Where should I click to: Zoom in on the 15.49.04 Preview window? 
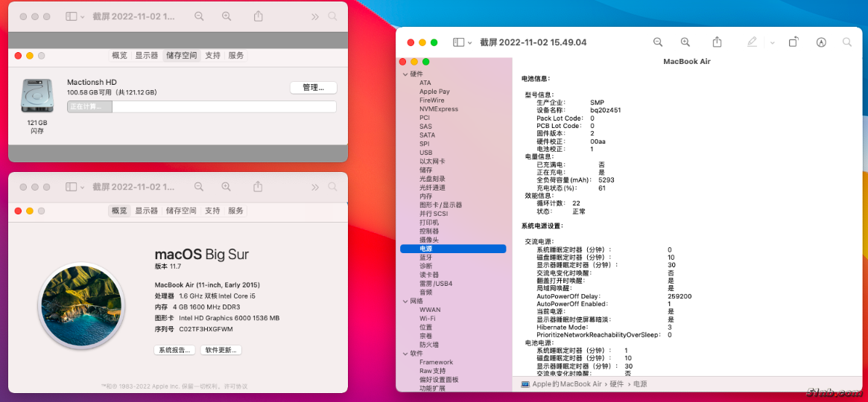point(685,42)
